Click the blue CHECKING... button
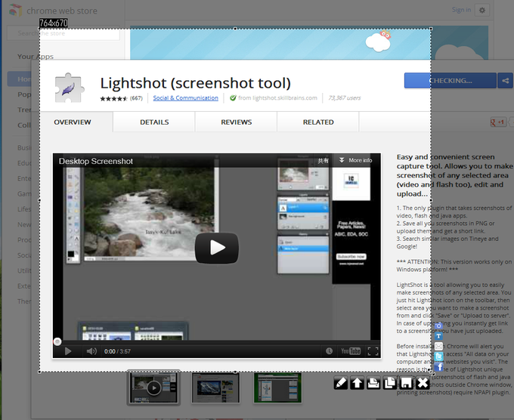 tap(450, 81)
